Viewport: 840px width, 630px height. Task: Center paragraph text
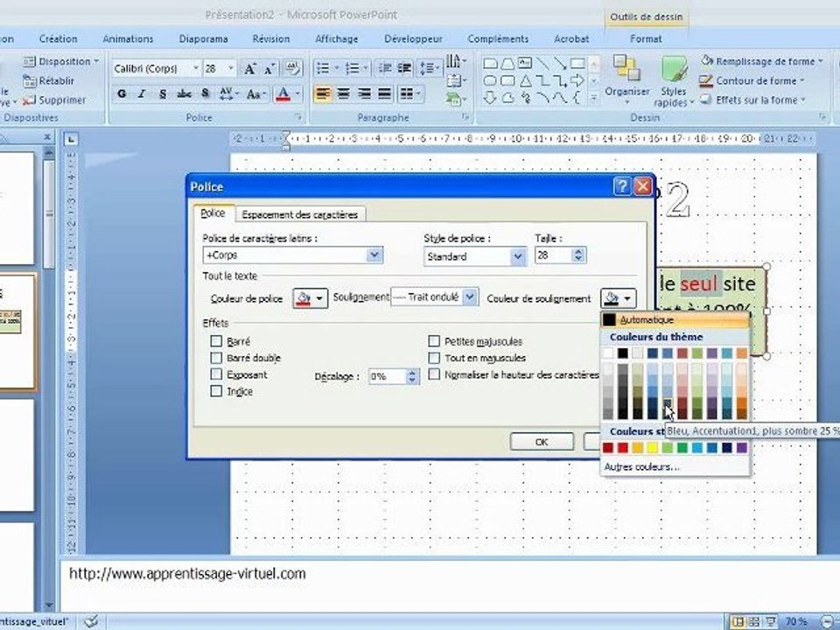pos(343,94)
